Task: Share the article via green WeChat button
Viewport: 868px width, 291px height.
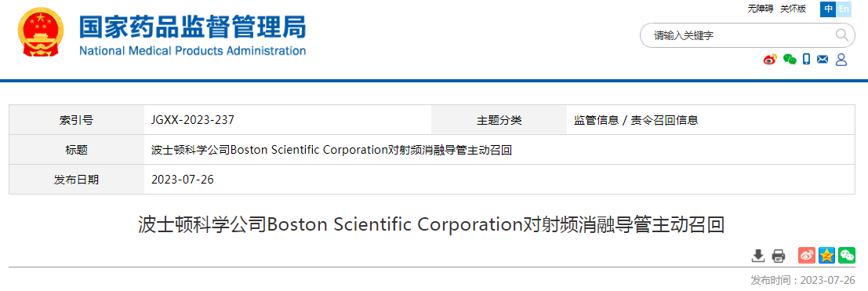Action: click(847, 256)
